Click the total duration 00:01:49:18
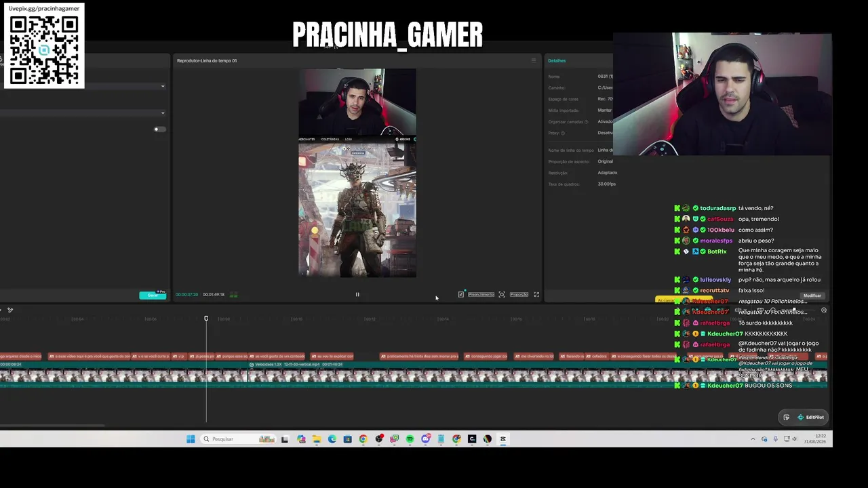868x488 pixels. pyautogui.click(x=214, y=295)
